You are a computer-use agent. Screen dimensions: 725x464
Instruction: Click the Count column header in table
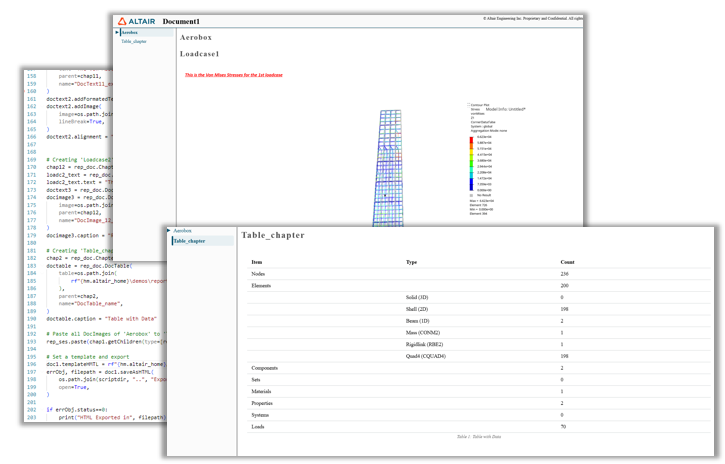(567, 262)
